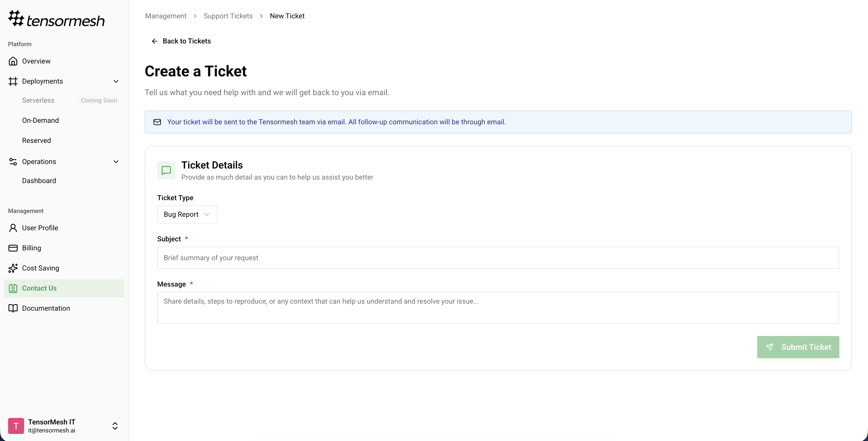Click the Contact Us badge icon

tap(13, 288)
